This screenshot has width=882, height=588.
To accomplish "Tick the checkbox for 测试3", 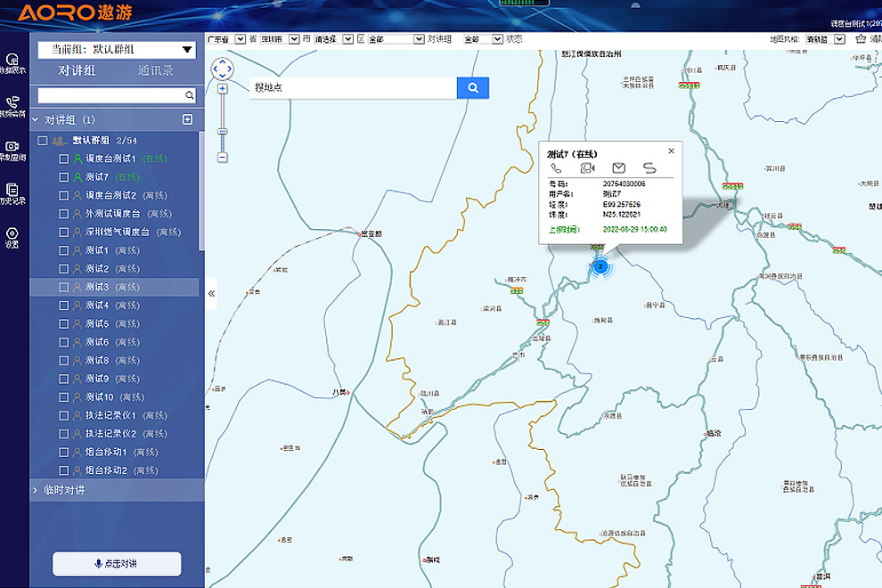I will [x=63, y=287].
